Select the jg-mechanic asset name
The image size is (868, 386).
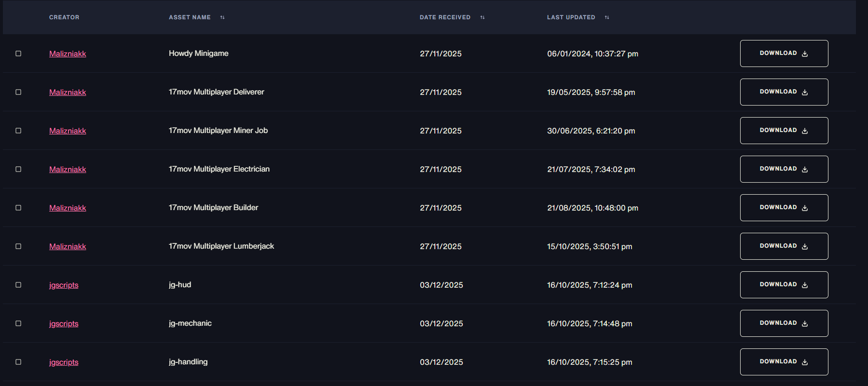190,323
